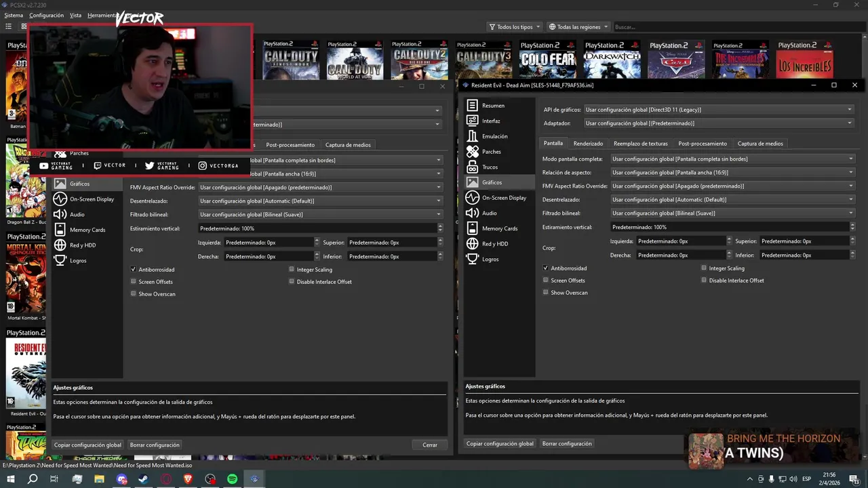Open the Configuración menu

click(x=47, y=15)
